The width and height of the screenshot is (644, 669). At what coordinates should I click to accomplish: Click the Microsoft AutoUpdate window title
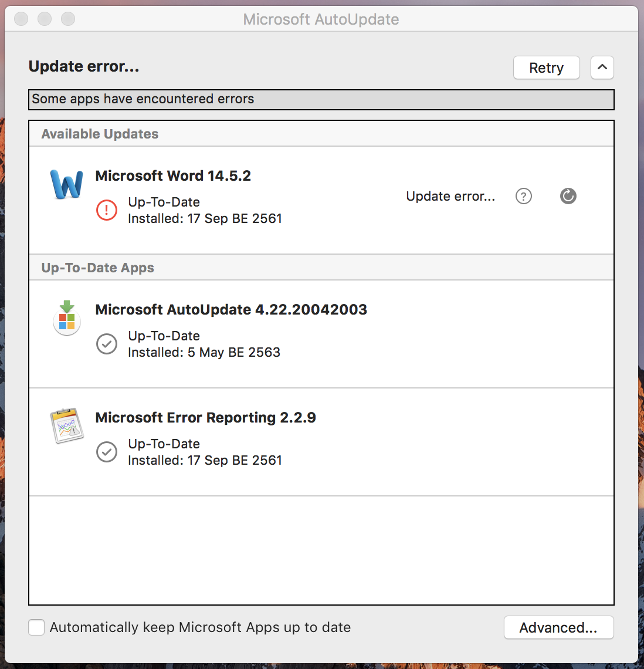(x=321, y=19)
